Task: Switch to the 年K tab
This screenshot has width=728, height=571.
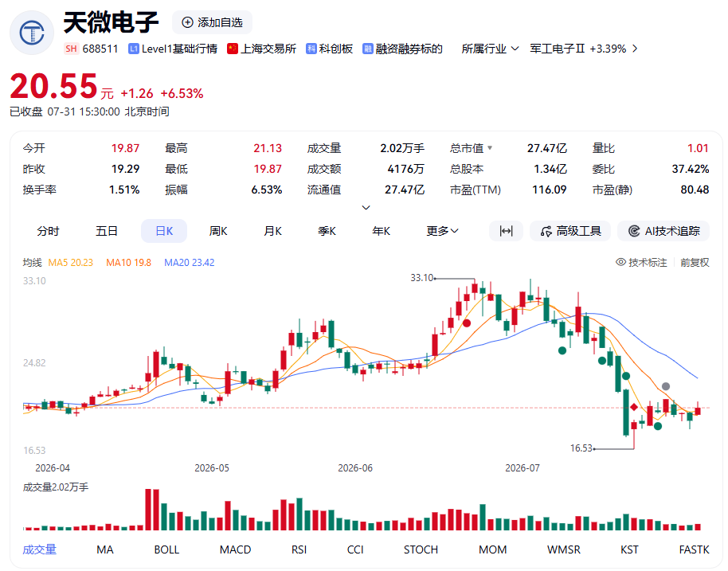Action: point(382,231)
